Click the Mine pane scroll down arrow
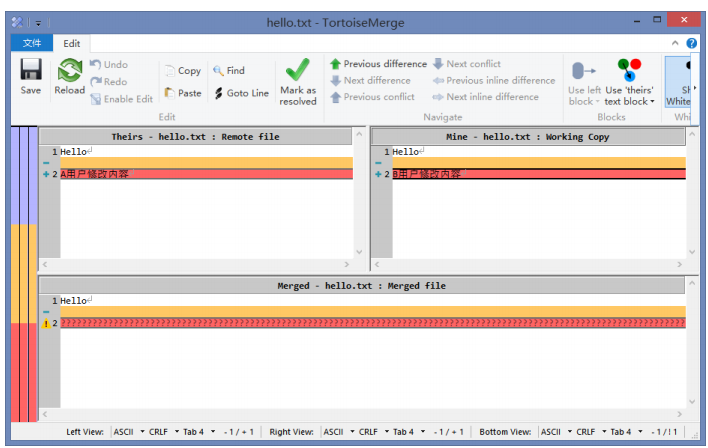This screenshot has height=448, width=708. (692, 252)
